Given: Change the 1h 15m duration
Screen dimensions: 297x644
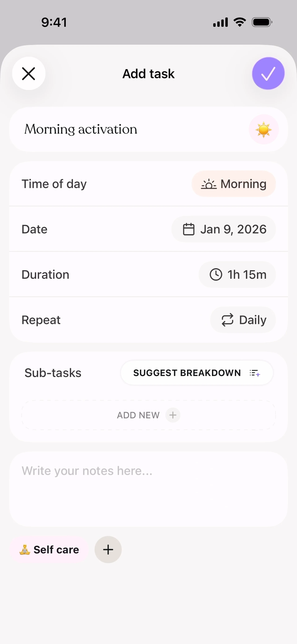Looking at the screenshot, I should click(237, 275).
